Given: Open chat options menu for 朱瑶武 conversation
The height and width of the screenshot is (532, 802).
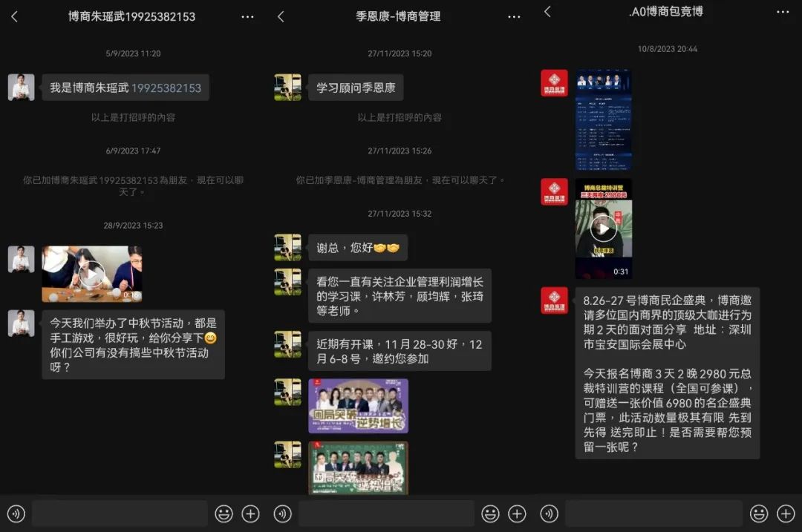Looking at the screenshot, I should pos(247,16).
